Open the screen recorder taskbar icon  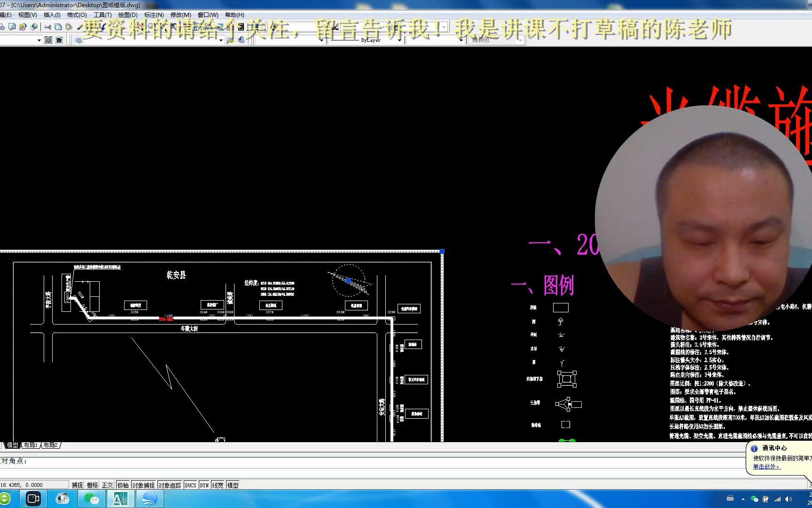click(33, 499)
